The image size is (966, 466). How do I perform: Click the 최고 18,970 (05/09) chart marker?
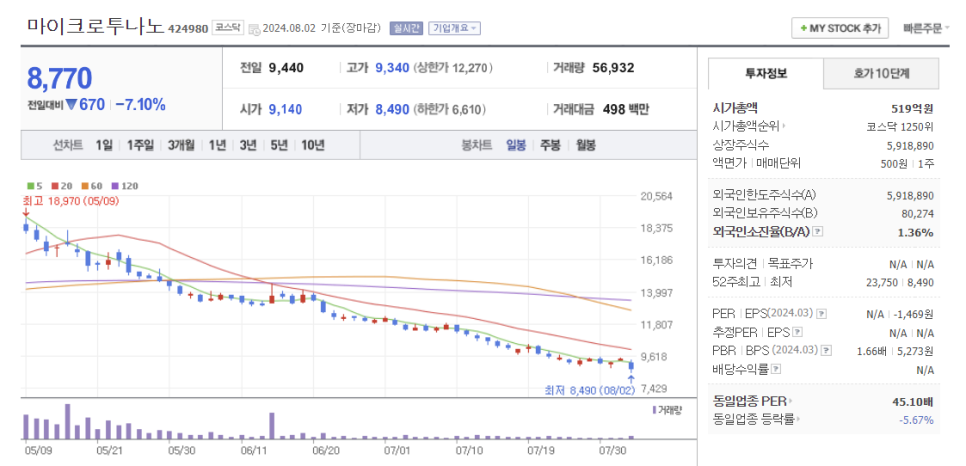pyautogui.click(x=70, y=201)
